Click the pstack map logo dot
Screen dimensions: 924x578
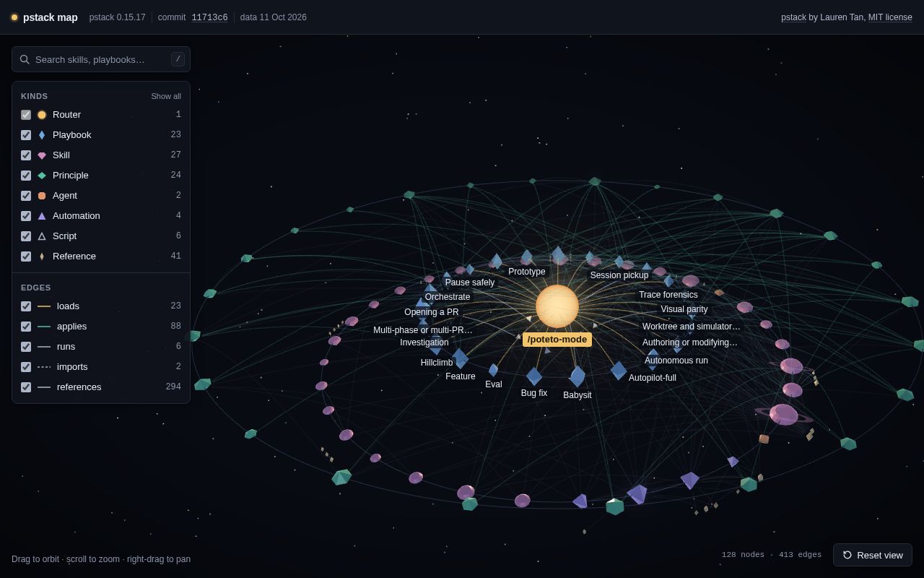(14, 17)
